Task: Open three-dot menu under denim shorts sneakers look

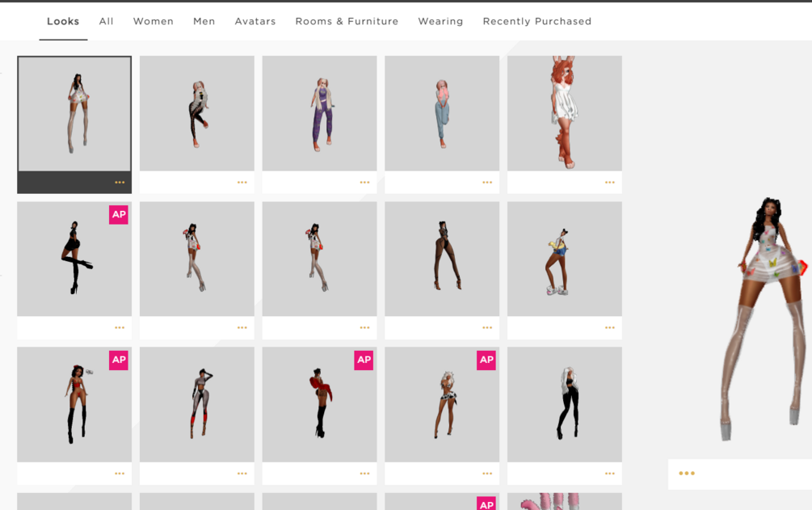Action: click(x=610, y=327)
